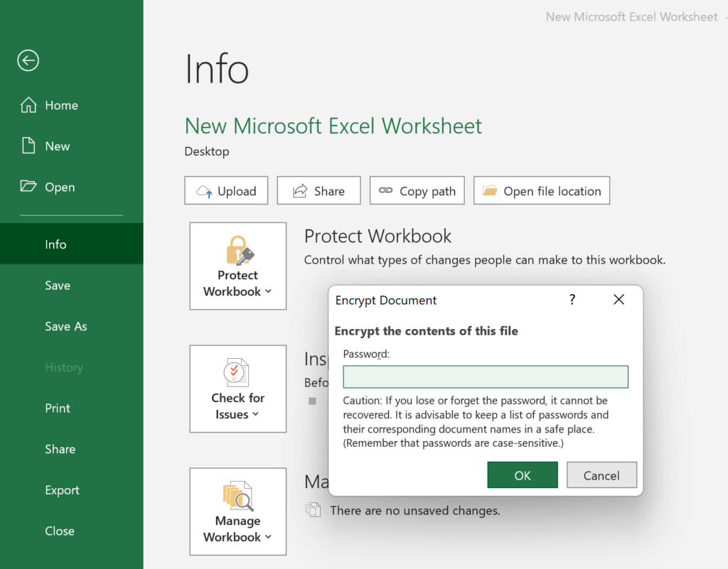The width and height of the screenshot is (728, 569).
Task: Click the dialog help question mark
Action: click(x=572, y=300)
